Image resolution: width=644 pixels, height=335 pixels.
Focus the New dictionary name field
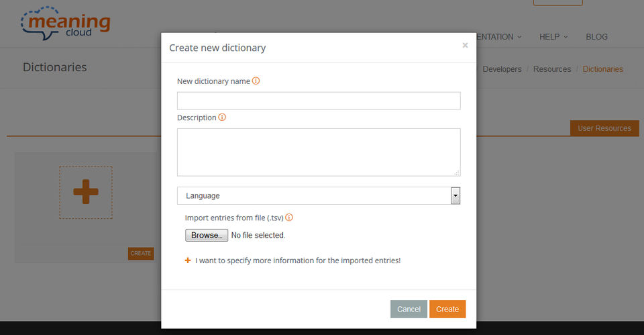coord(319,101)
